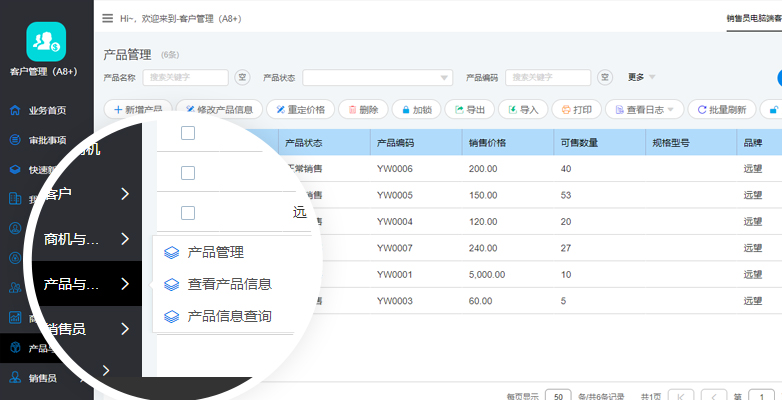Tick the topmost checkbox in the magnified list

[188, 133]
